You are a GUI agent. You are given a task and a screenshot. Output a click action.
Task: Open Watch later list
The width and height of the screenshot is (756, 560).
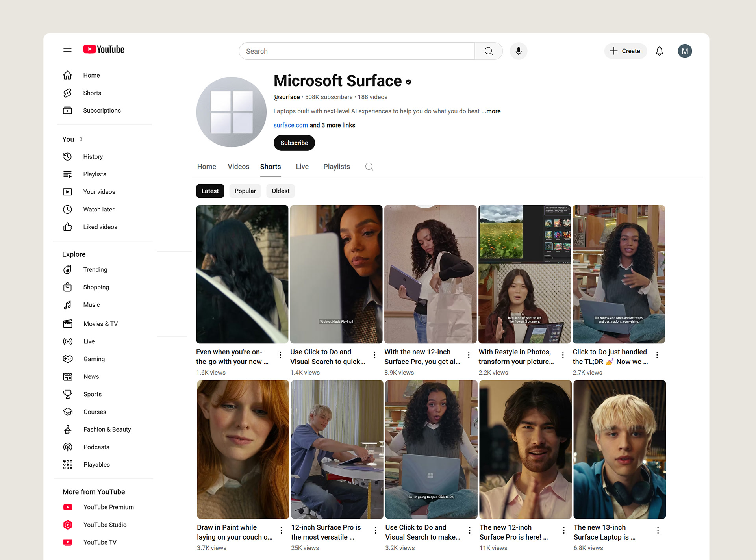[99, 210]
